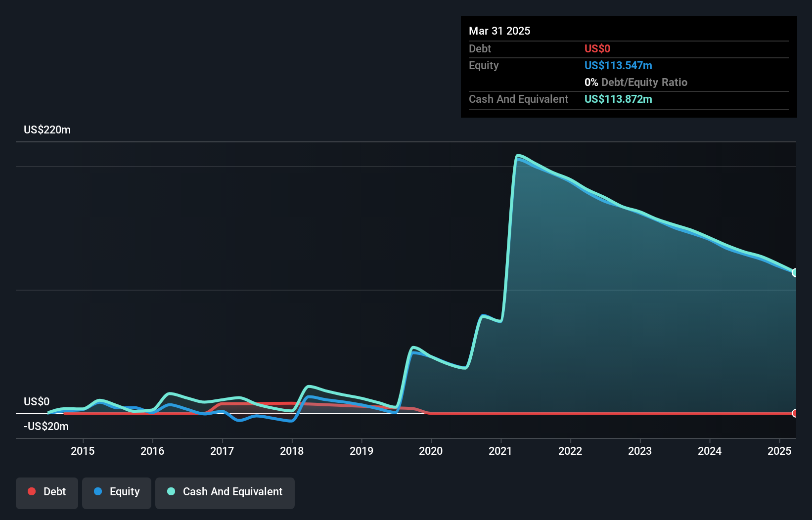Select the red Debt end-point marker
The height and width of the screenshot is (520, 812).
[x=795, y=413]
